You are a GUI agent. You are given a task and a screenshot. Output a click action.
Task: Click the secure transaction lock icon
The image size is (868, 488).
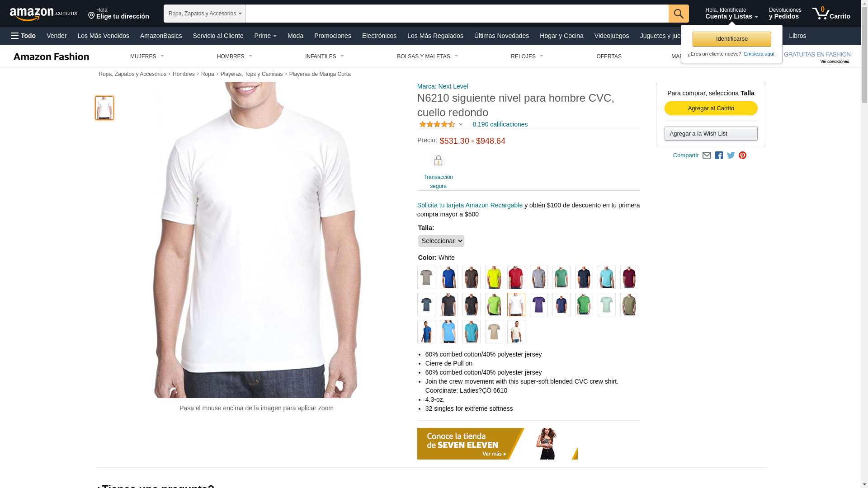pos(438,161)
